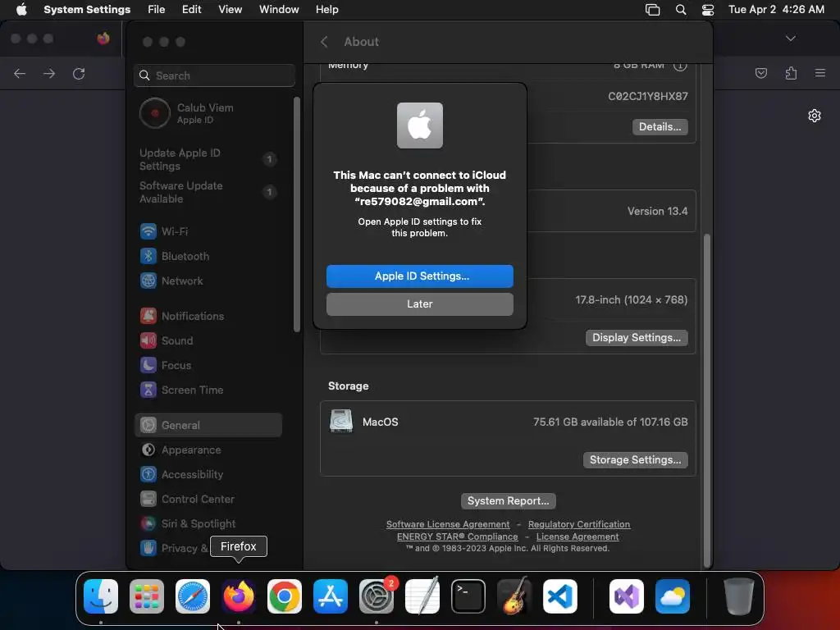Open Apple ID Settings from the dialog
This screenshot has height=630, width=840.
(419, 276)
